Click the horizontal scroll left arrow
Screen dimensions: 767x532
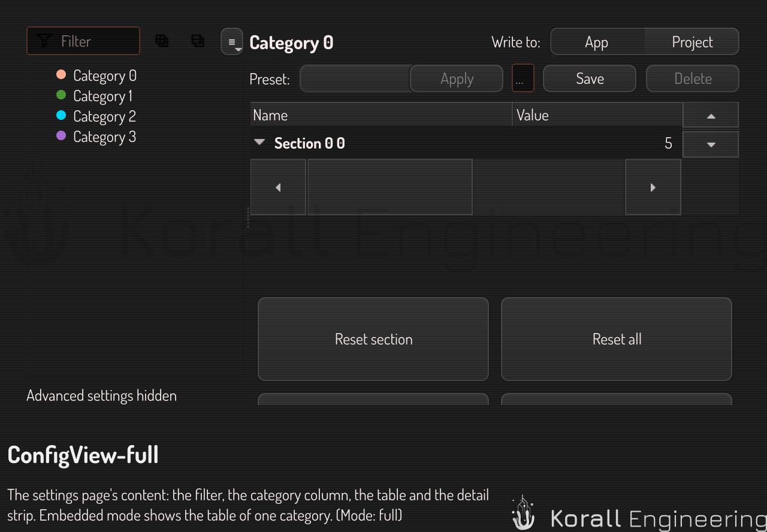(278, 187)
